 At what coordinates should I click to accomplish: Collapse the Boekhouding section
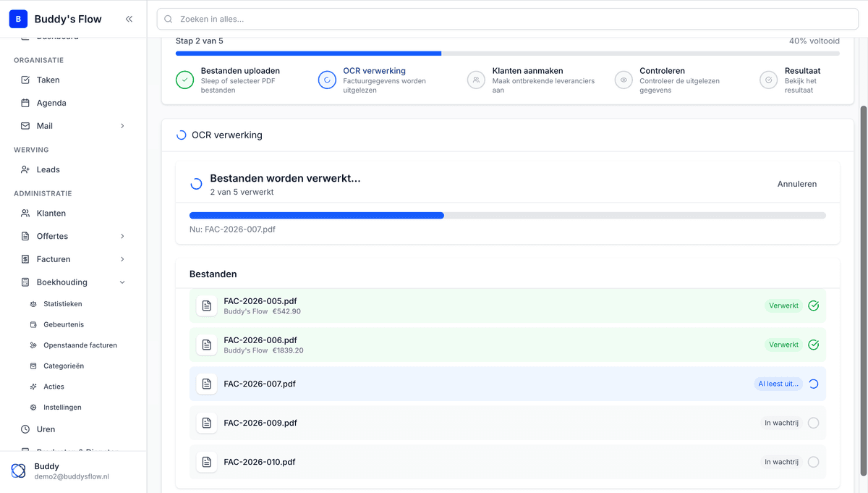click(x=122, y=282)
